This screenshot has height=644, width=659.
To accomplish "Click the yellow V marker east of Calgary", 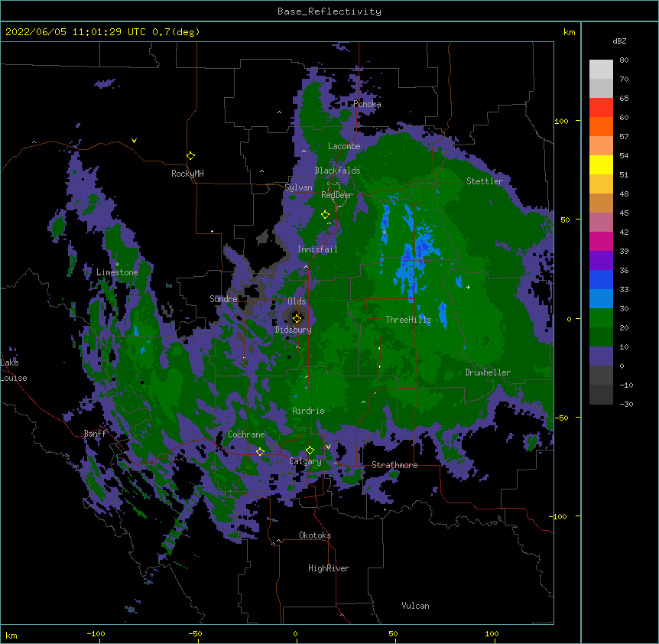I will click(328, 447).
